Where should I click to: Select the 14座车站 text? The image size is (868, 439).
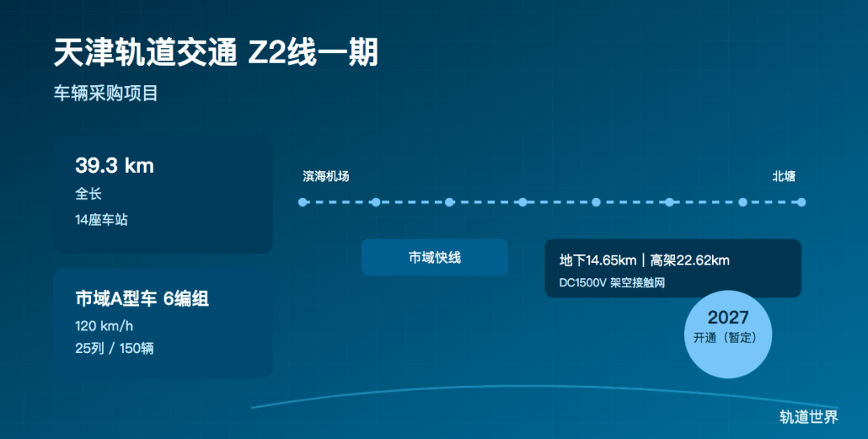[101, 219]
